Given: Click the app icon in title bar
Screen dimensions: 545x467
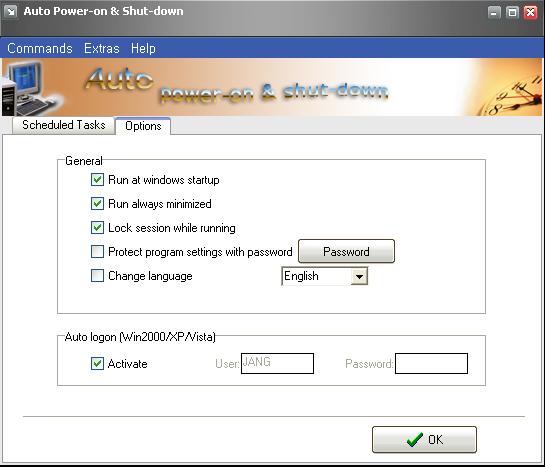Looking at the screenshot, I should tap(11, 11).
